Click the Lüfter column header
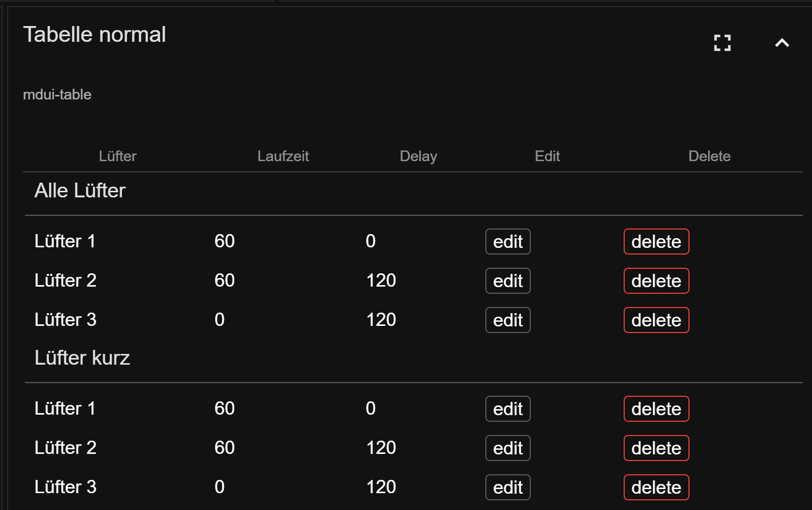Viewport: 812px width, 510px height. (118, 156)
